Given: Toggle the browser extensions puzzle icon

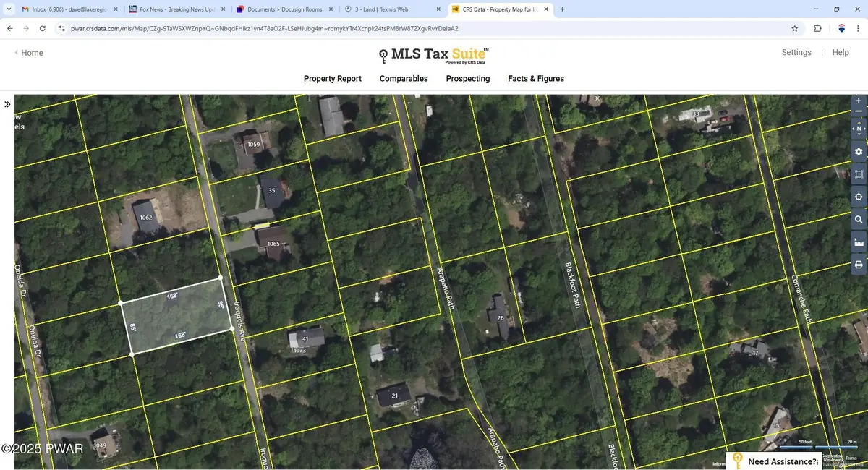Looking at the screenshot, I should coord(817,28).
